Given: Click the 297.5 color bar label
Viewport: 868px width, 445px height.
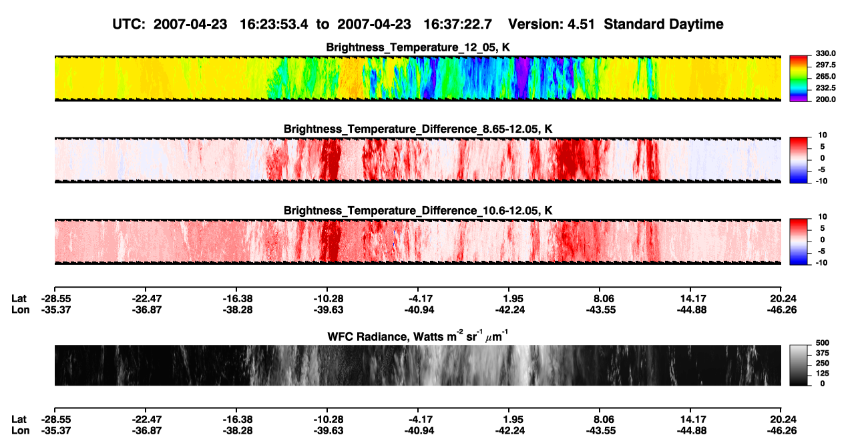Looking at the screenshot, I should (x=825, y=65).
